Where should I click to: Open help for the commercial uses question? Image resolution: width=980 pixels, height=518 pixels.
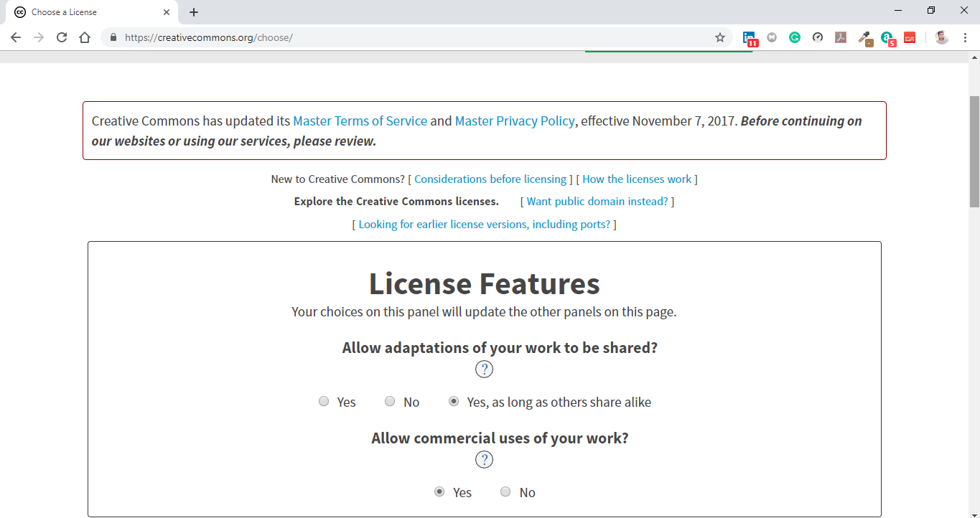pyautogui.click(x=485, y=460)
